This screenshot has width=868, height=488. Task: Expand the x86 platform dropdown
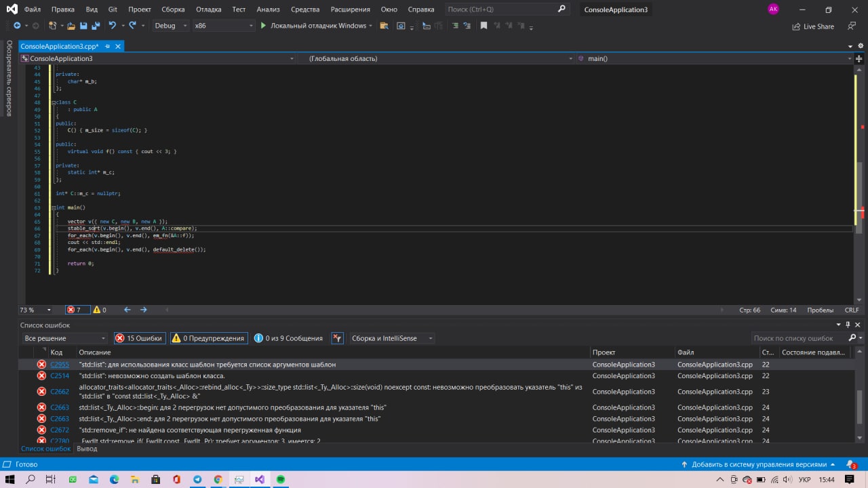click(223, 26)
